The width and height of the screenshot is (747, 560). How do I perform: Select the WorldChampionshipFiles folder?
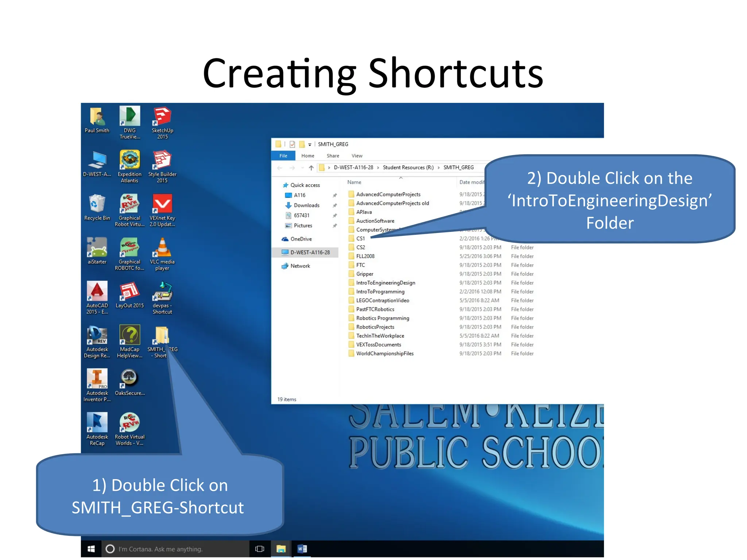point(381,354)
